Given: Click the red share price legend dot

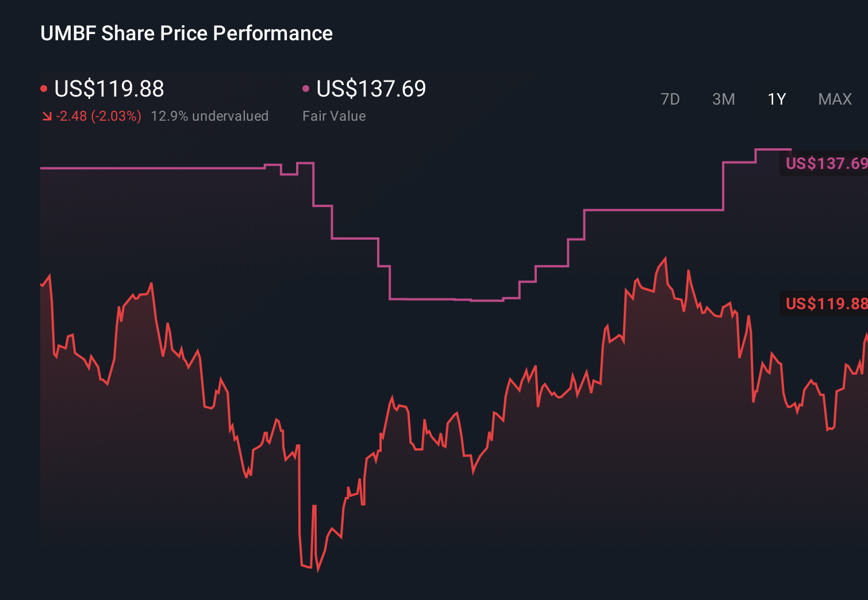Looking at the screenshot, I should click(x=44, y=88).
